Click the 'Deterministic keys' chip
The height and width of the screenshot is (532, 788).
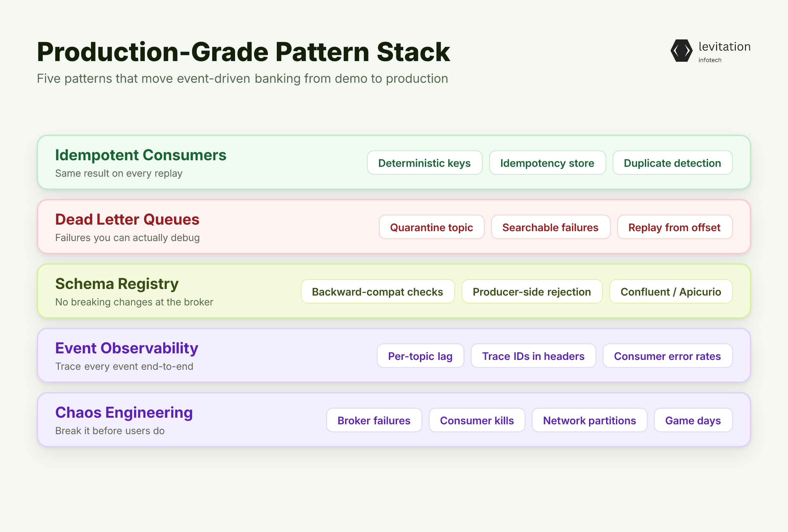click(425, 163)
